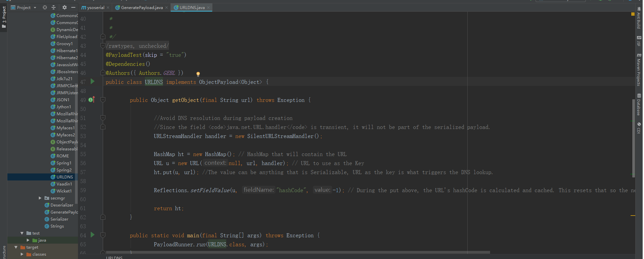Select Spring1 class in project tree
Viewport: 644px width, 259px height.
tap(64, 163)
